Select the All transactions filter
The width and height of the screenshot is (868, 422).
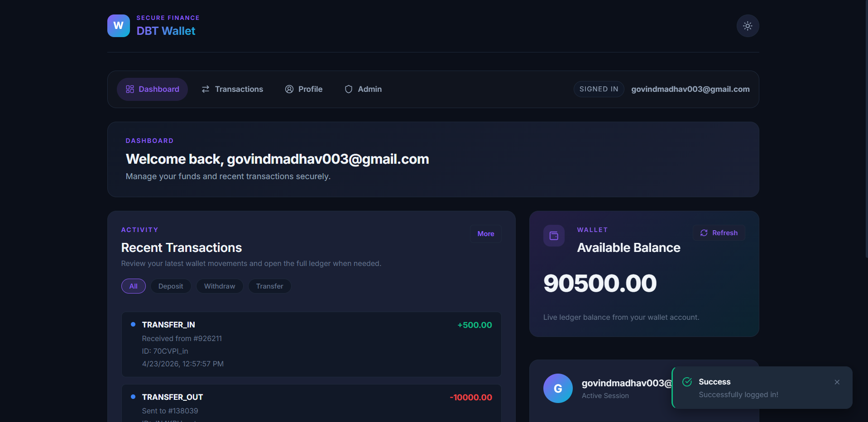pyautogui.click(x=134, y=286)
